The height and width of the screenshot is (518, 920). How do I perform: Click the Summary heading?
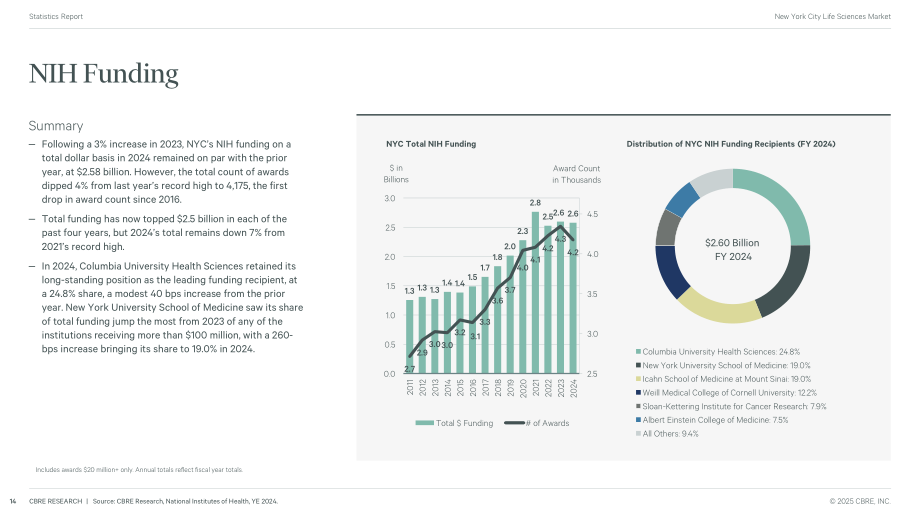[56, 126]
